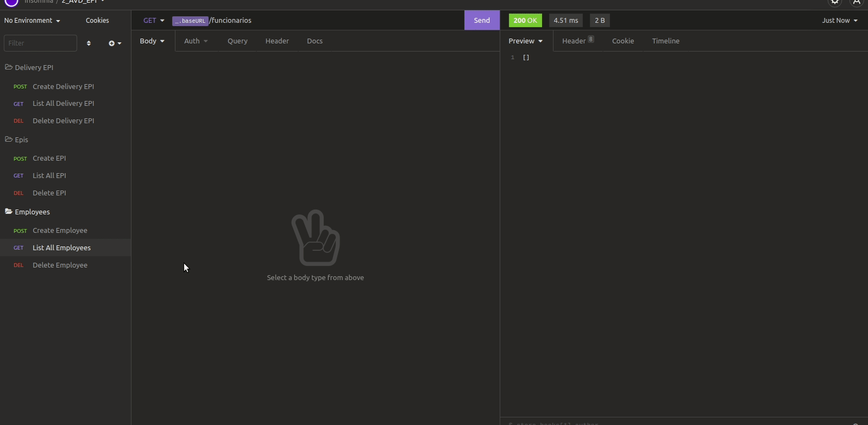Click the sort requests arrows icon
The image size is (868, 425).
pos(89,43)
